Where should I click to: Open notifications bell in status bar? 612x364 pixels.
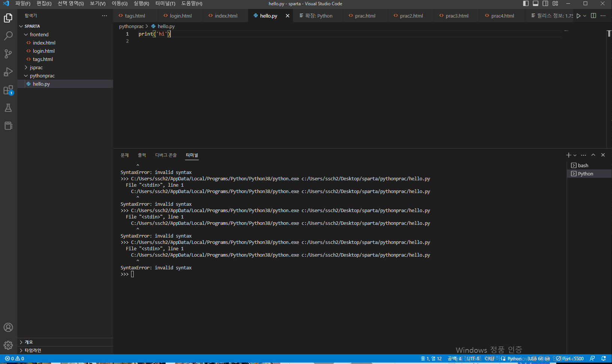[604, 359]
